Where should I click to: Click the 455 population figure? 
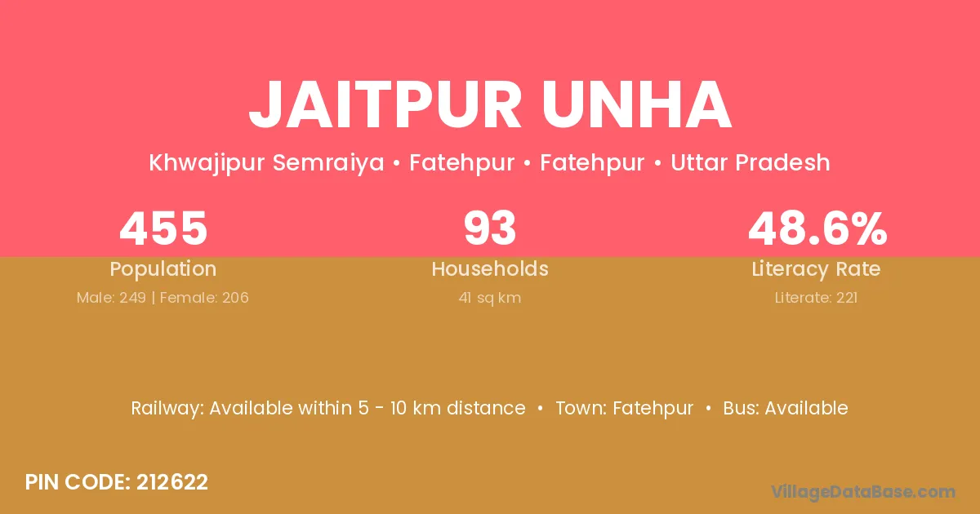(x=163, y=228)
